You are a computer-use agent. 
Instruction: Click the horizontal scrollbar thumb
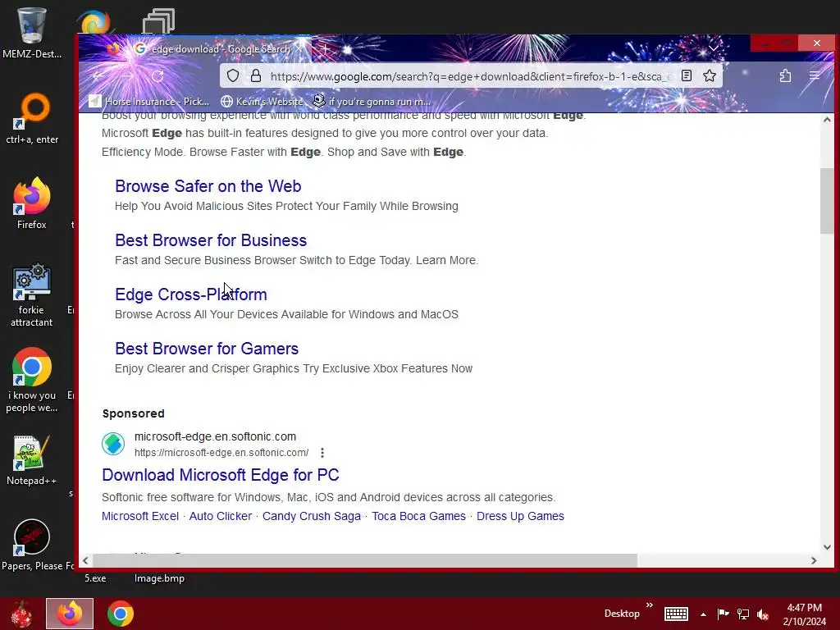365,560
